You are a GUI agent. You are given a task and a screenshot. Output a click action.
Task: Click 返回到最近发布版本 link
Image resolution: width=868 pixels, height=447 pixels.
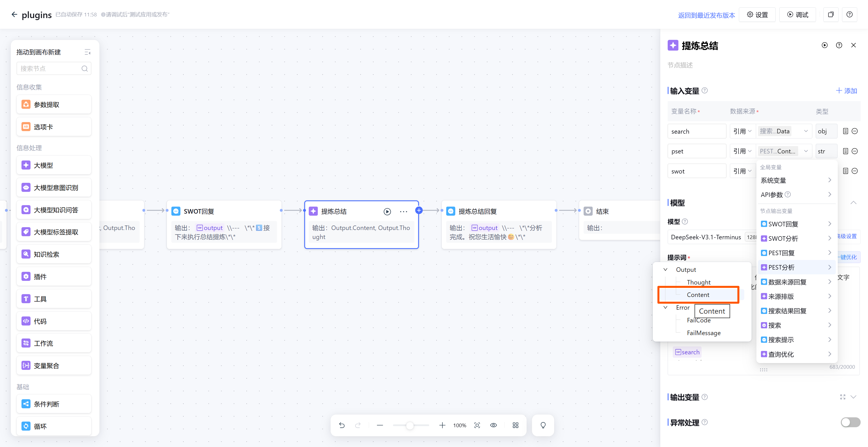click(x=706, y=15)
